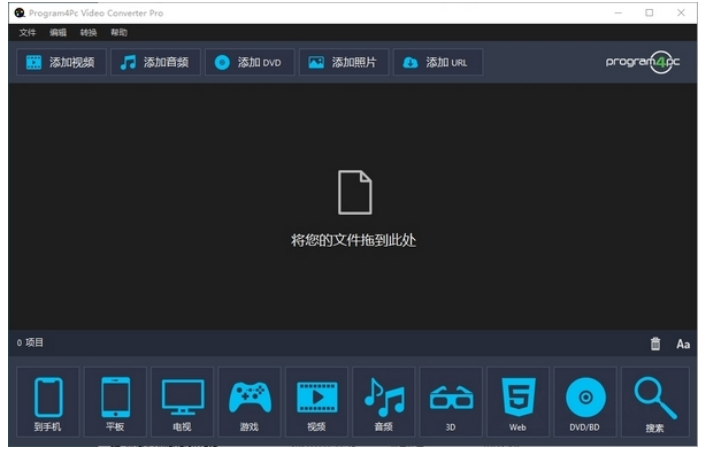Click the 0 项目 item count text

click(30, 342)
